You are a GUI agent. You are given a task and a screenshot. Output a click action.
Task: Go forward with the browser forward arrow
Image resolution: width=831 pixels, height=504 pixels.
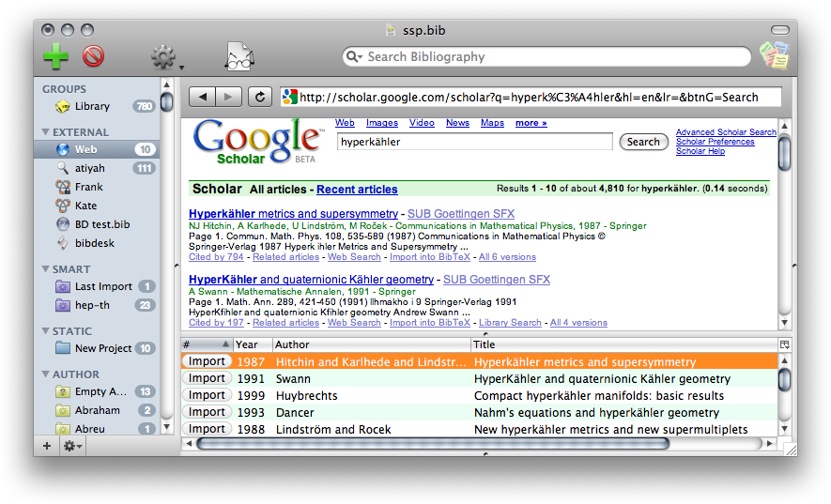pyautogui.click(x=228, y=97)
